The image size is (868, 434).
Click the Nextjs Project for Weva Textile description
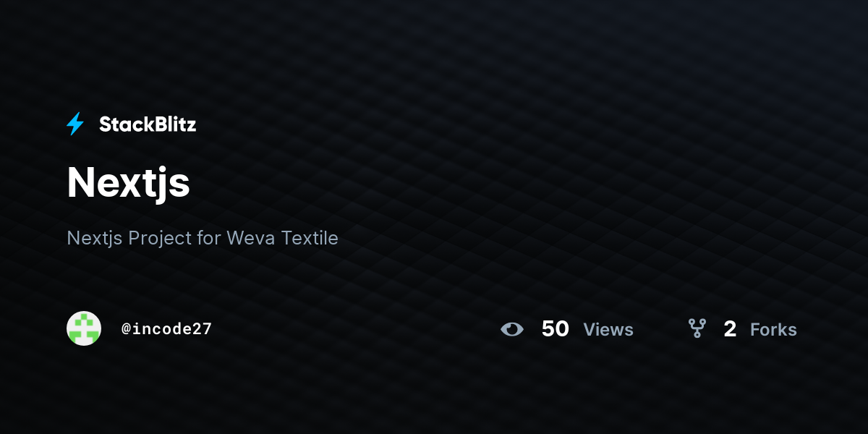coord(203,238)
